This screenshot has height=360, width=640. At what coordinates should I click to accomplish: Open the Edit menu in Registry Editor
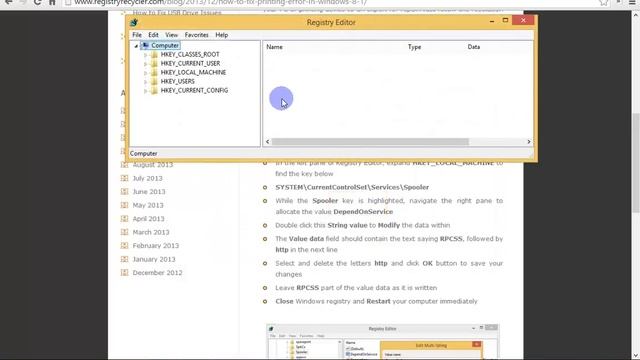[153, 35]
